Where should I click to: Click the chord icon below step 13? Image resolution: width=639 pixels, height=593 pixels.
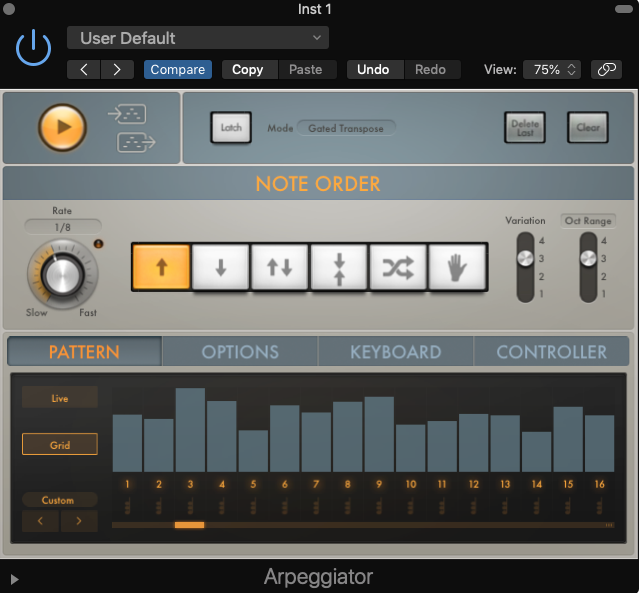tap(505, 506)
